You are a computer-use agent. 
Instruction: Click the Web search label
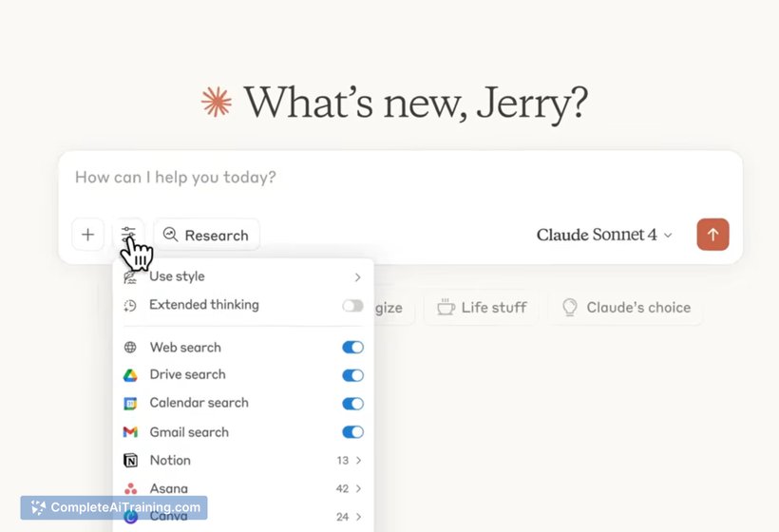tap(185, 347)
